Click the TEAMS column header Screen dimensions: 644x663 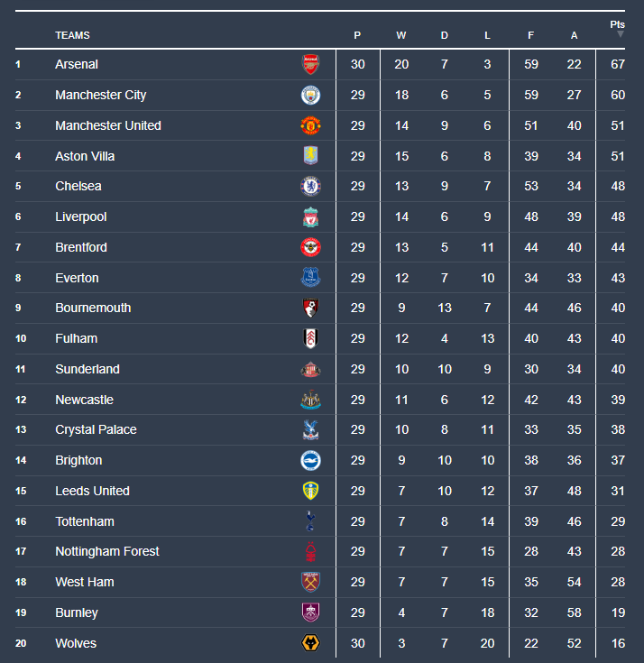tap(72, 36)
